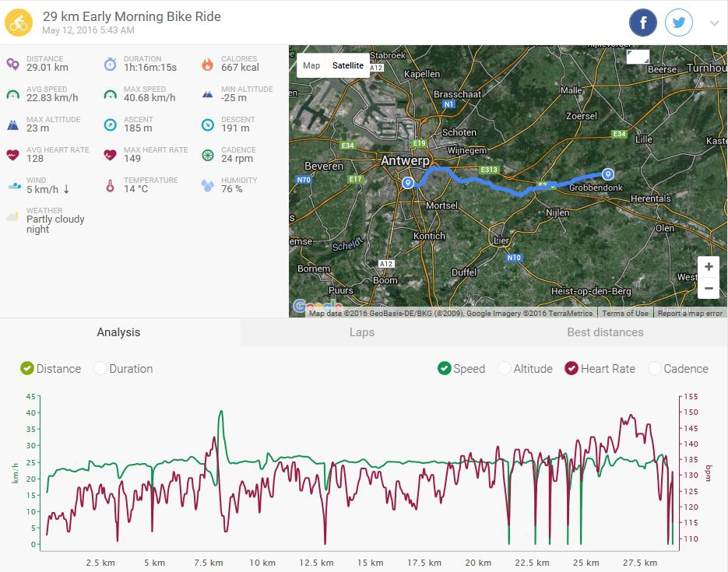
Task: Click the cadence wheel icon
Action: [x=207, y=155]
